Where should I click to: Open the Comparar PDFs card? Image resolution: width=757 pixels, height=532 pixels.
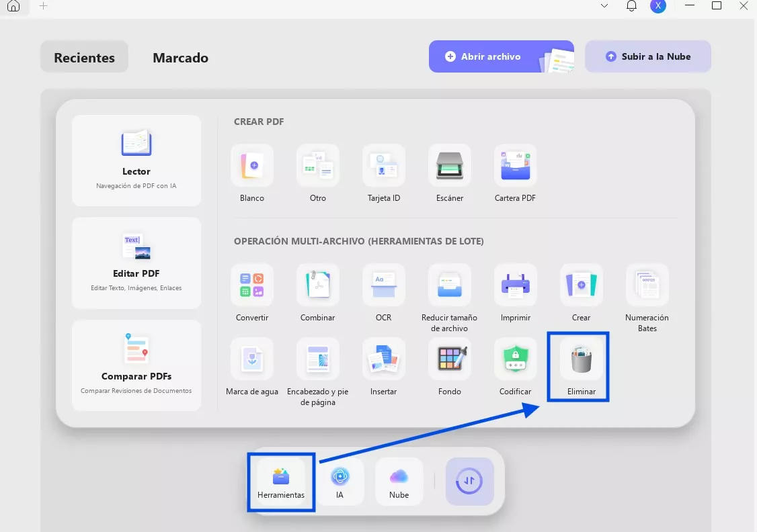pos(136,365)
